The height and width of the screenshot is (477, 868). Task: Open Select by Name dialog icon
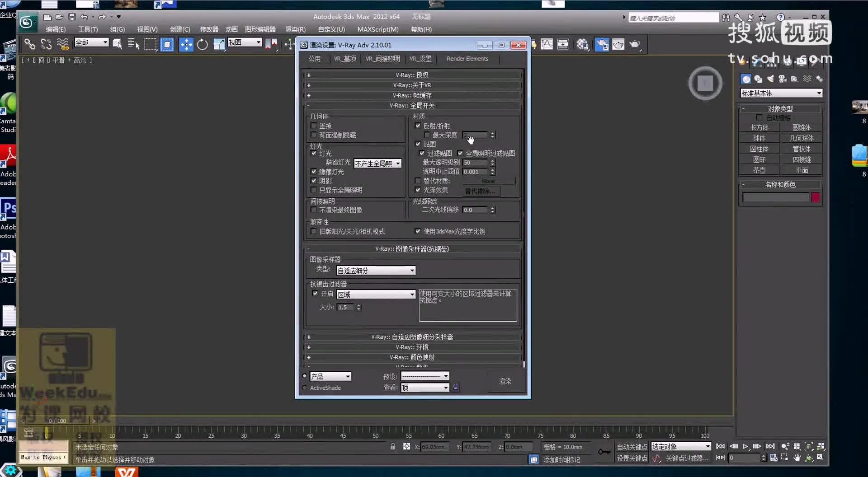click(133, 44)
